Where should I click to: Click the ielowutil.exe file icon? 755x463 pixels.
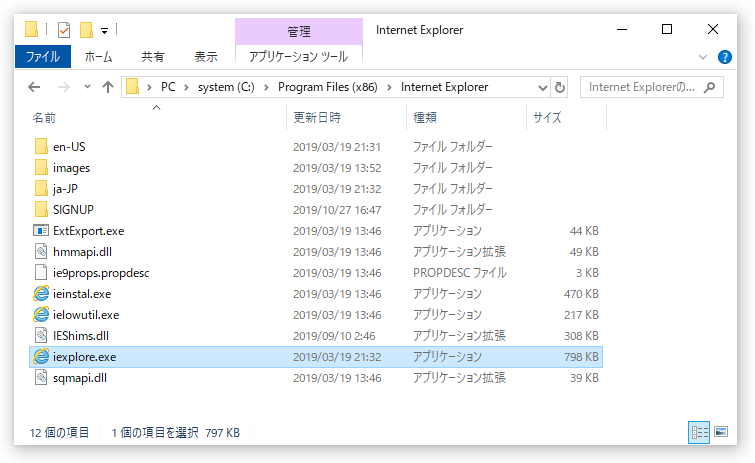point(41,315)
